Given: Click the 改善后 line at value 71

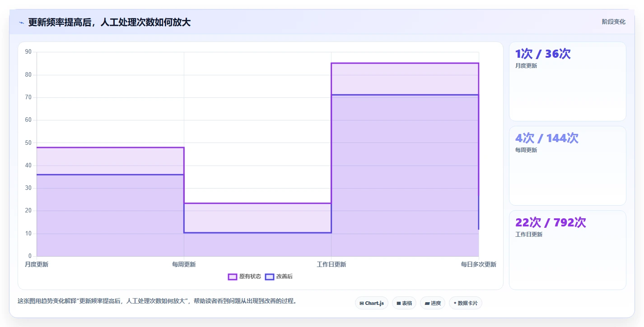Looking at the screenshot, I should click(405, 95).
